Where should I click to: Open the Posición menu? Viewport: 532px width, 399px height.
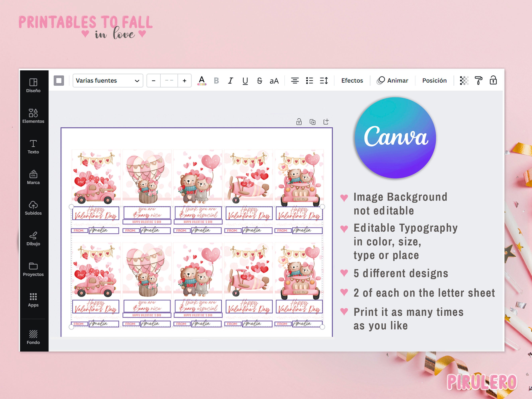pos(434,81)
